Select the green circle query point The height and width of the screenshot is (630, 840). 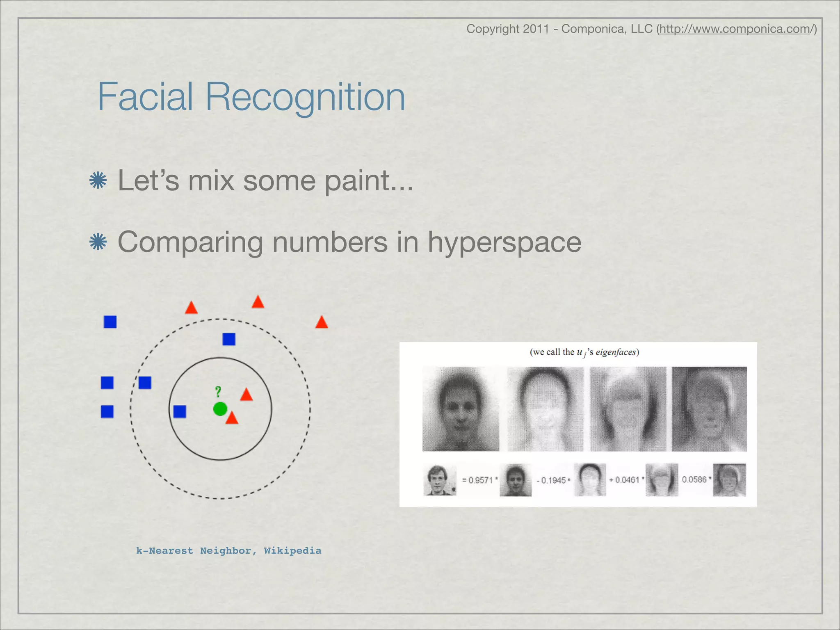(x=220, y=409)
